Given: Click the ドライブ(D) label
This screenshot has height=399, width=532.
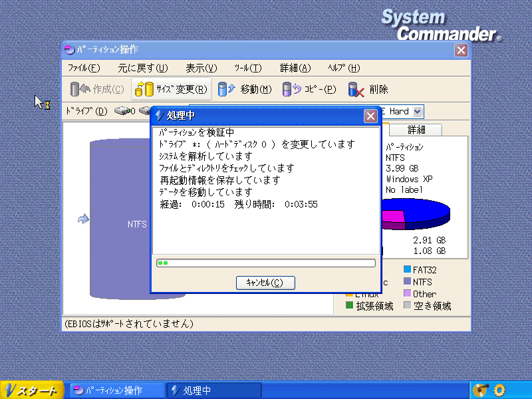Looking at the screenshot, I should coord(86,111).
